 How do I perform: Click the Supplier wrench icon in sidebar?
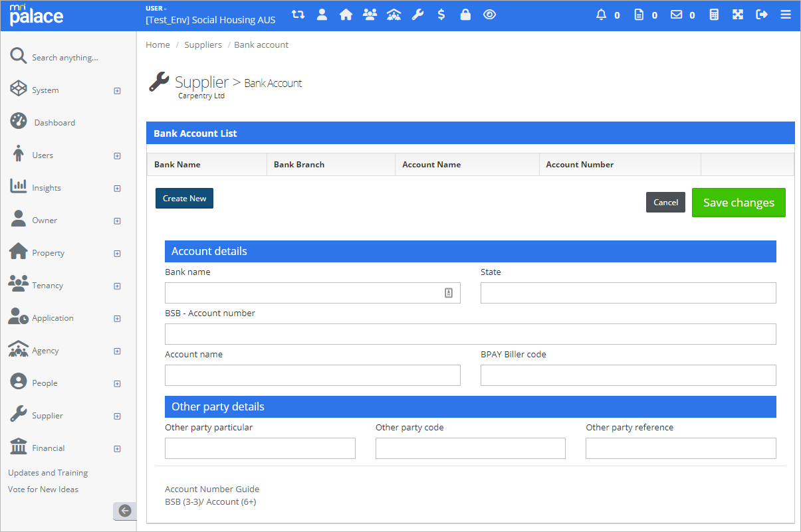(x=18, y=414)
